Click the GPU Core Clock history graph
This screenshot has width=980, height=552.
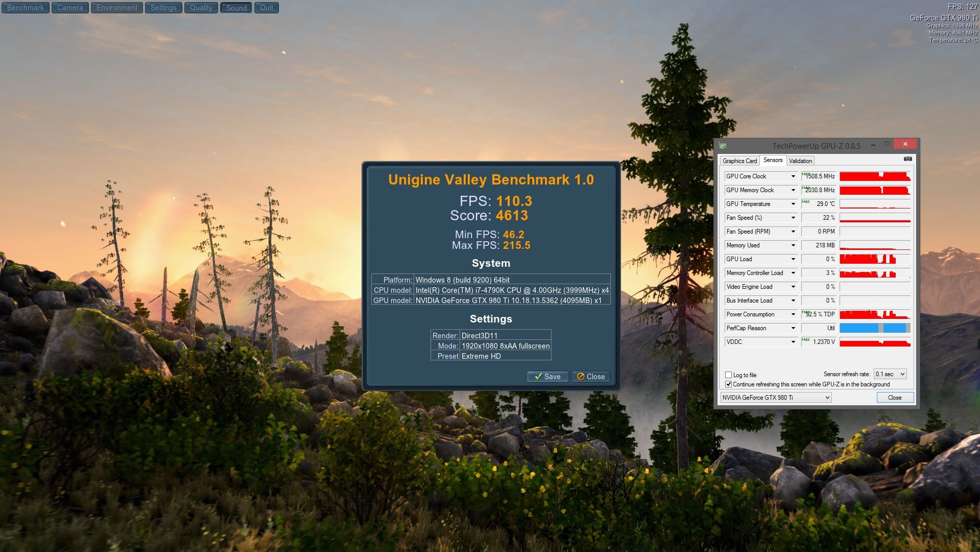pyautogui.click(x=875, y=176)
